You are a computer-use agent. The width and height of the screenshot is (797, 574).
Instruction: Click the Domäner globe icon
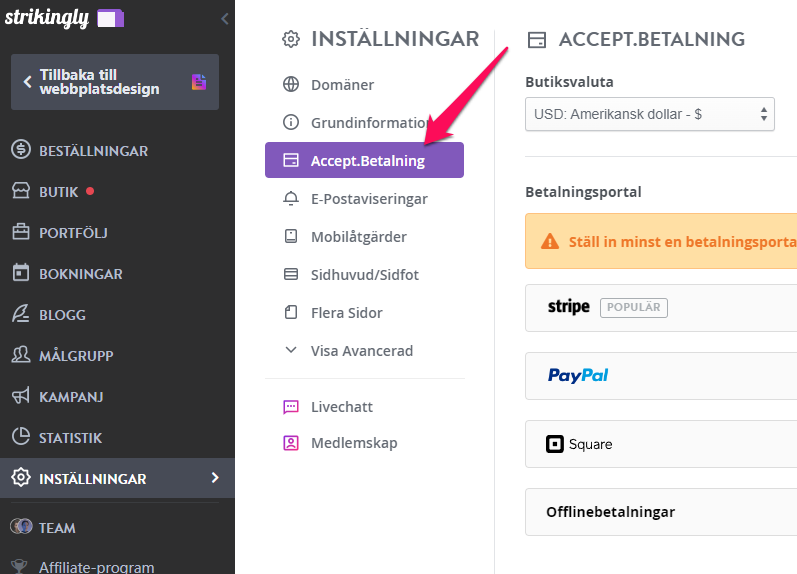[291, 84]
